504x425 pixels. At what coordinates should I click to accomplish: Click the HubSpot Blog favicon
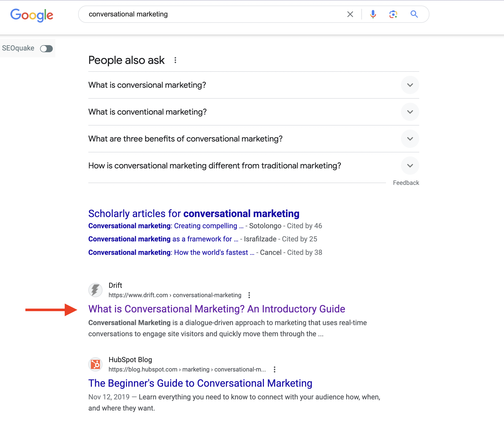pyautogui.click(x=95, y=364)
